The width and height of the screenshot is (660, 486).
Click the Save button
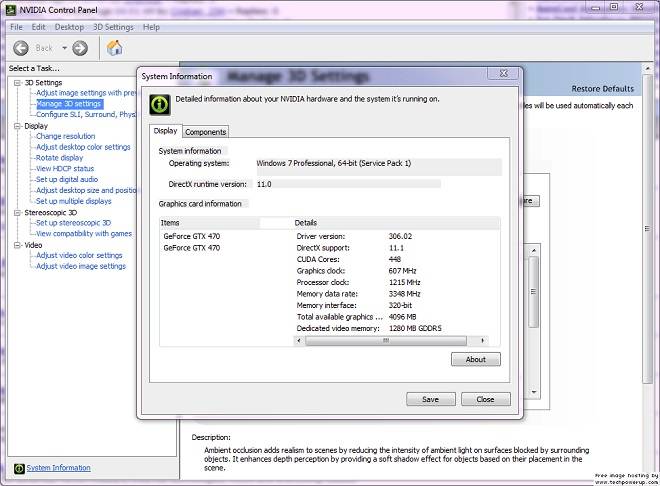pos(431,399)
